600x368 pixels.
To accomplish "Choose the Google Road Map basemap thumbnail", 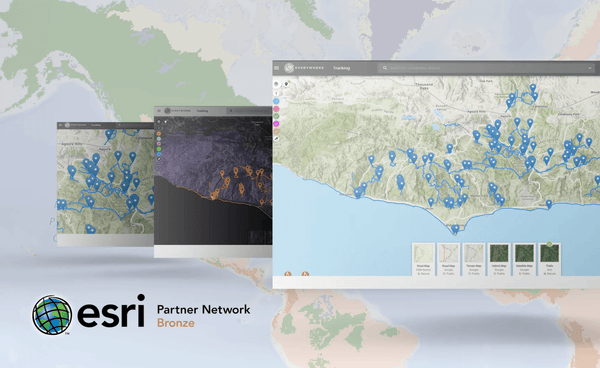I will [x=448, y=259].
